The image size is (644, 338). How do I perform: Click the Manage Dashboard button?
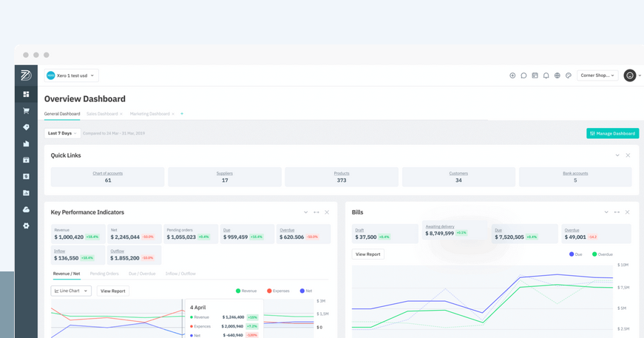click(x=613, y=133)
